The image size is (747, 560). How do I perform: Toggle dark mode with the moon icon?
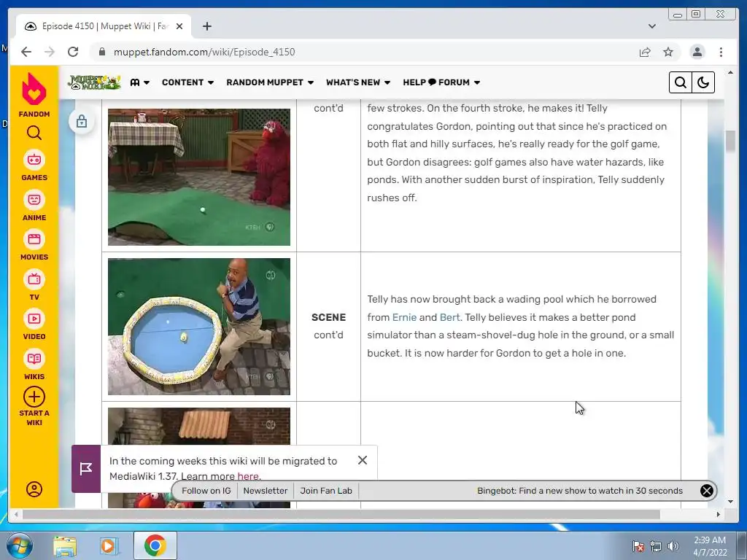[703, 82]
